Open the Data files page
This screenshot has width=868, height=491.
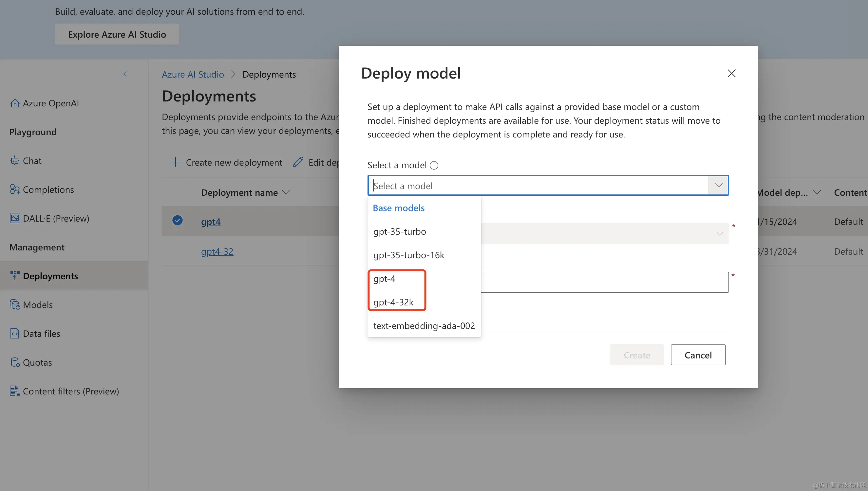[41, 334]
